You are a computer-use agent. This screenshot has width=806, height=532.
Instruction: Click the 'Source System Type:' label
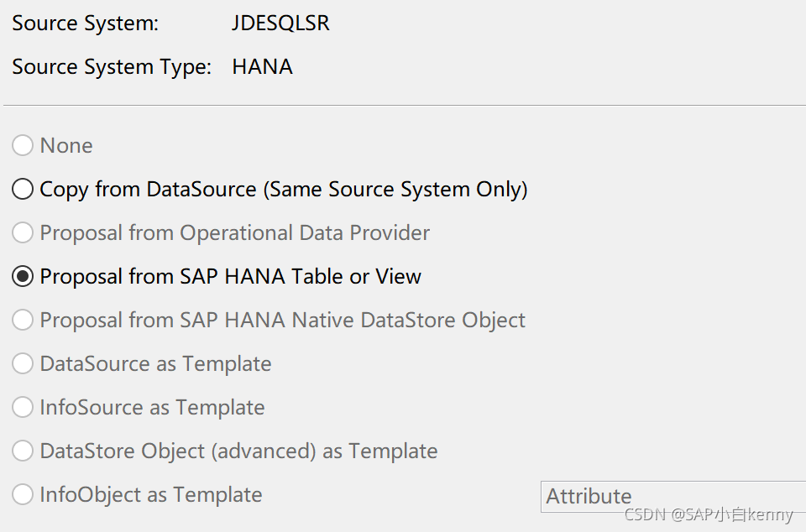coord(112,67)
